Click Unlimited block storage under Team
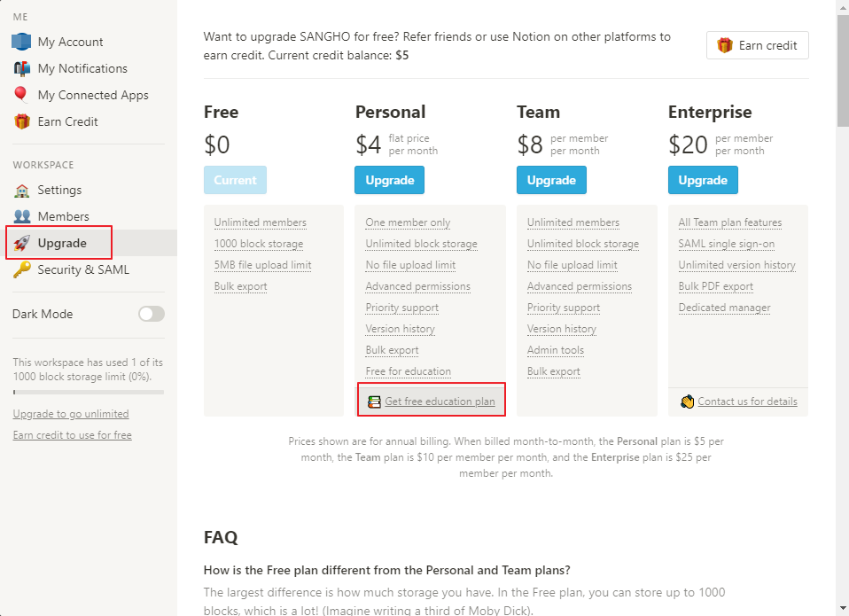Viewport: 849px width, 616px height. tap(583, 244)
